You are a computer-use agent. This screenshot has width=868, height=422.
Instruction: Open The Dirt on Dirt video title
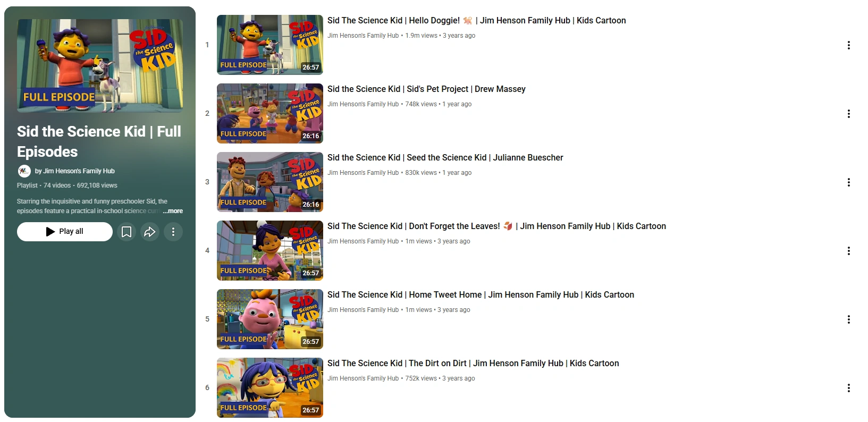pos(473,364)
